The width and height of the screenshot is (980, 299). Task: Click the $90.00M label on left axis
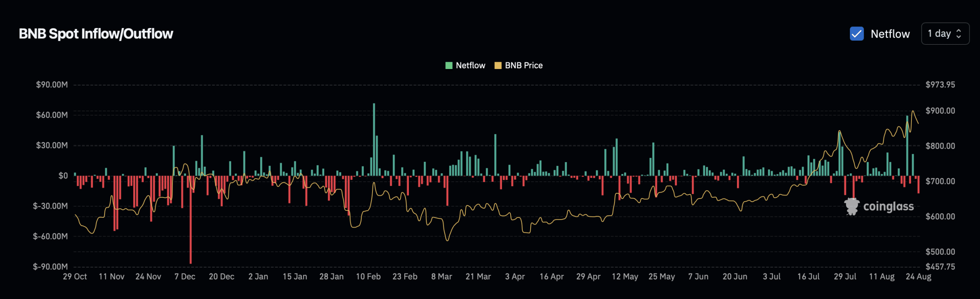click(52, 85)
